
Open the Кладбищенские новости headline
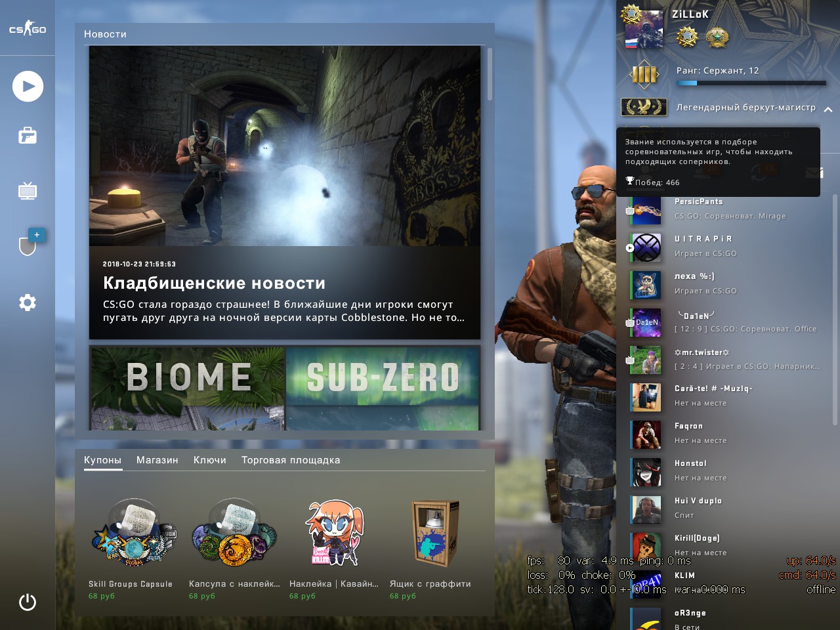pyautogui.click(x=214, y=283)
